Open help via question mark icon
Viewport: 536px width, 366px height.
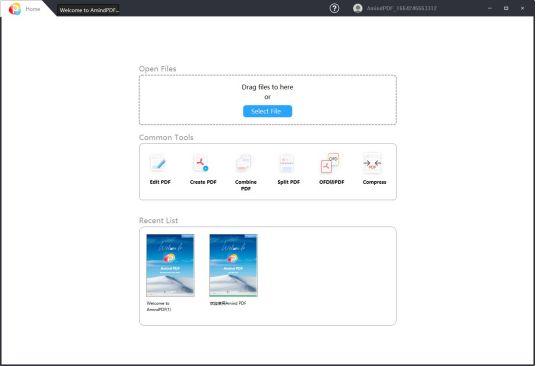334,8
